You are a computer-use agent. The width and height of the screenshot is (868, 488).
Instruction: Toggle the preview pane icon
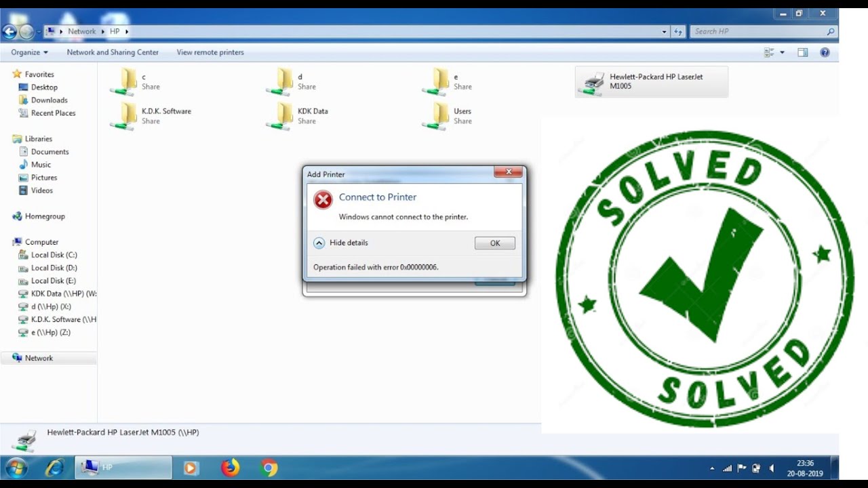[803, 52]
